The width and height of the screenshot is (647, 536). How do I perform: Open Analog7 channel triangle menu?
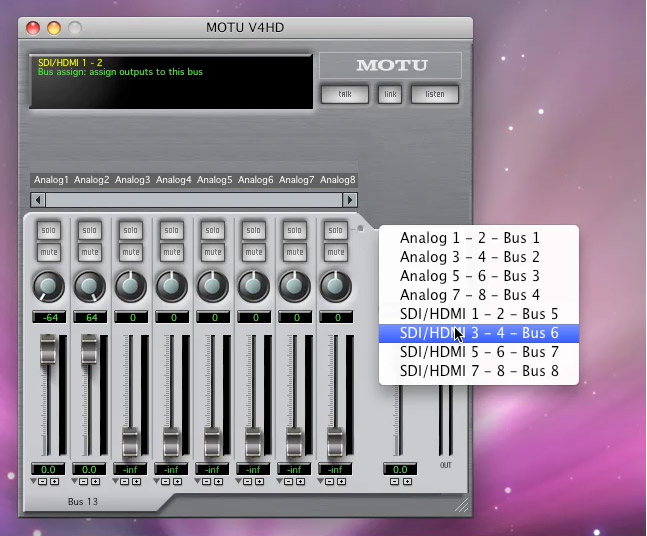pyautogui.click(x=279, y=481)
